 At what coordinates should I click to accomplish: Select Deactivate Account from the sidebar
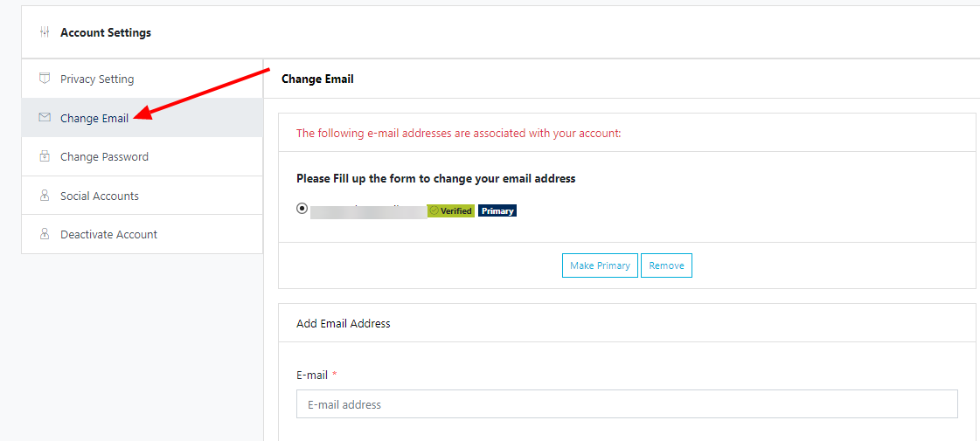[x=108, y=234]
